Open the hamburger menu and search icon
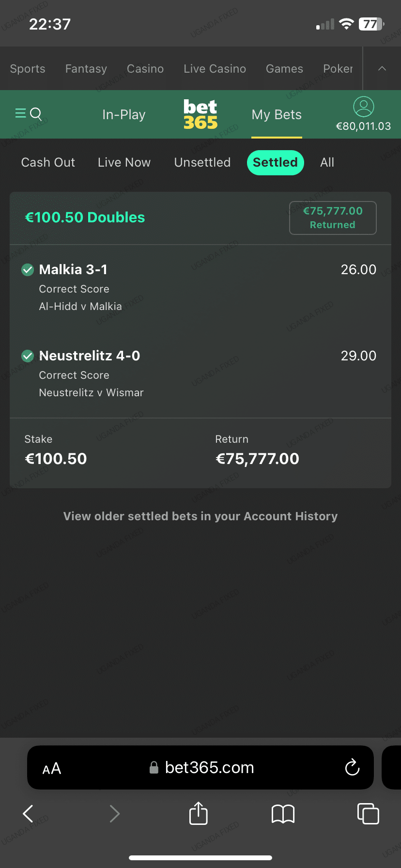 pyautogui.click(x=28, y=114)
